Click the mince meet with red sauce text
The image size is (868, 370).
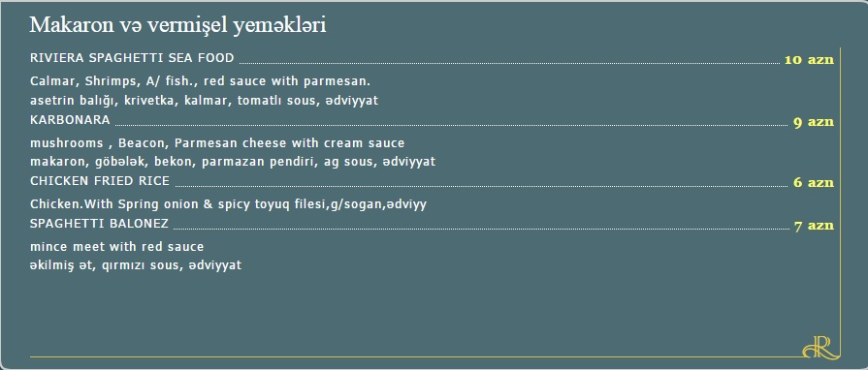pyautogui.click(x=117, y=247)
